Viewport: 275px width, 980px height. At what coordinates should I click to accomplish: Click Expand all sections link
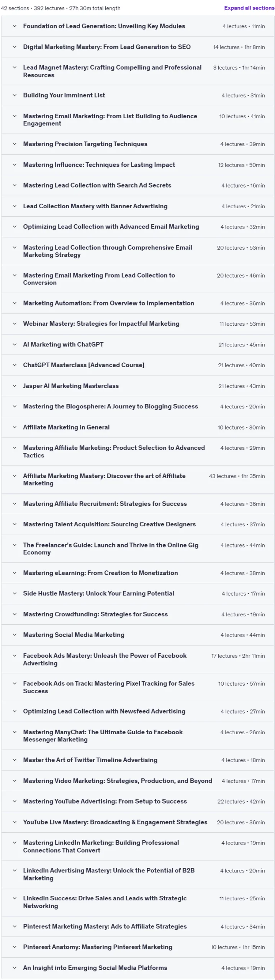(x=249, y=8)
